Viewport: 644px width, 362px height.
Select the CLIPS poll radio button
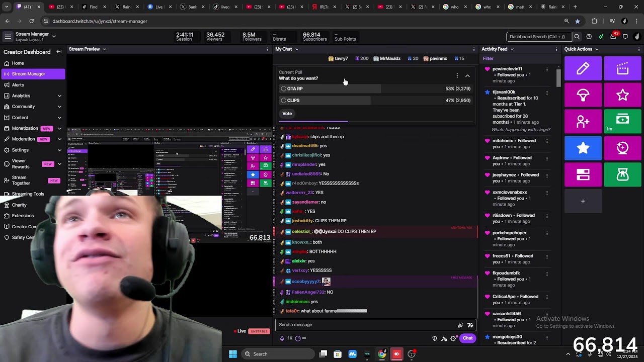pyautogui.click(x=284, y=101)
